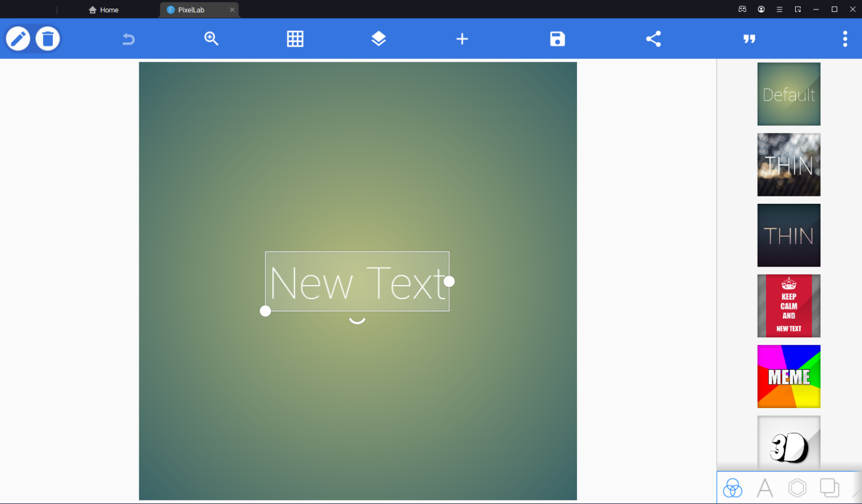Select the PixelLab tab

194,10
